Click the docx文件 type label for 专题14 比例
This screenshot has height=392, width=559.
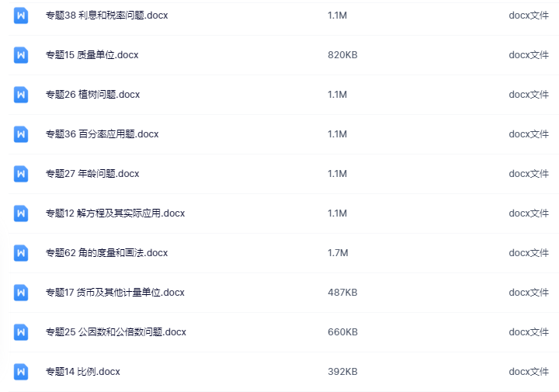(x=529, y=371)
